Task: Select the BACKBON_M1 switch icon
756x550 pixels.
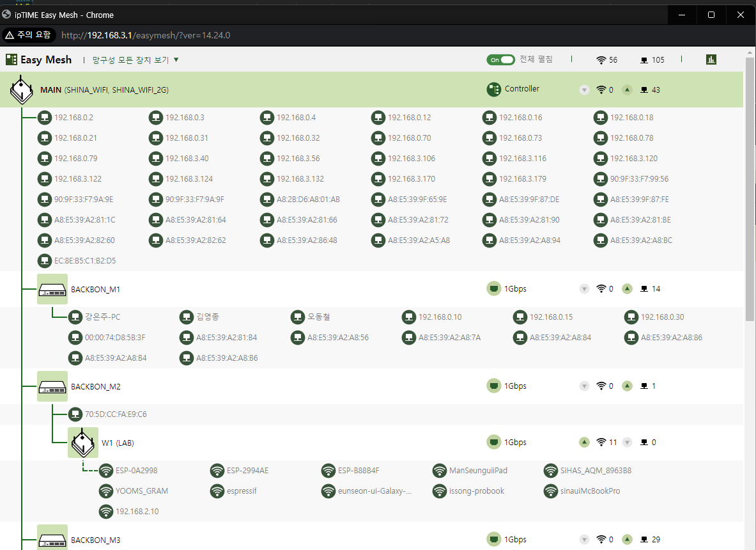Action: 52,290
